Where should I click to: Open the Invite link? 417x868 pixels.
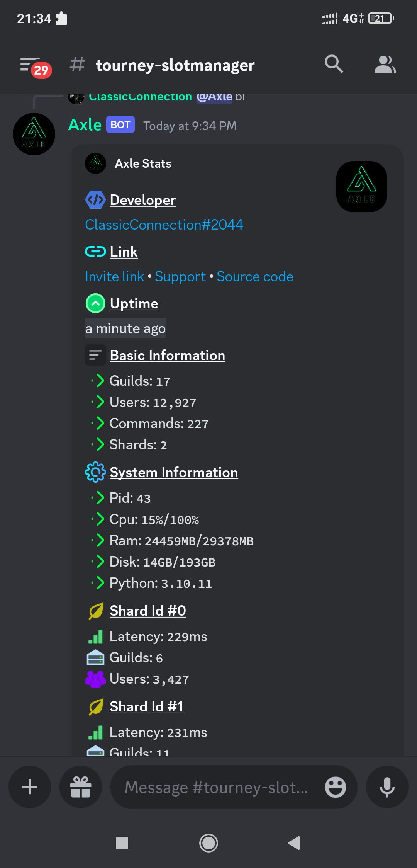coord(114,276)
